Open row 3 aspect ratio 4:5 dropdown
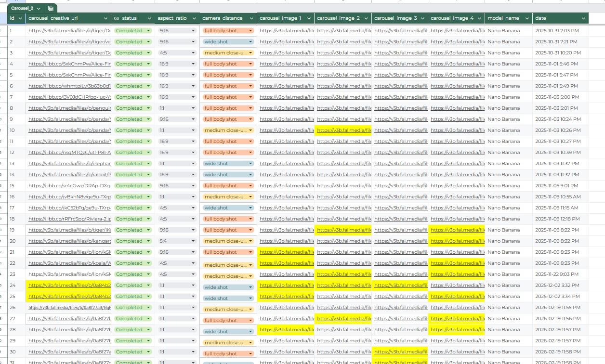 point(177,52)
